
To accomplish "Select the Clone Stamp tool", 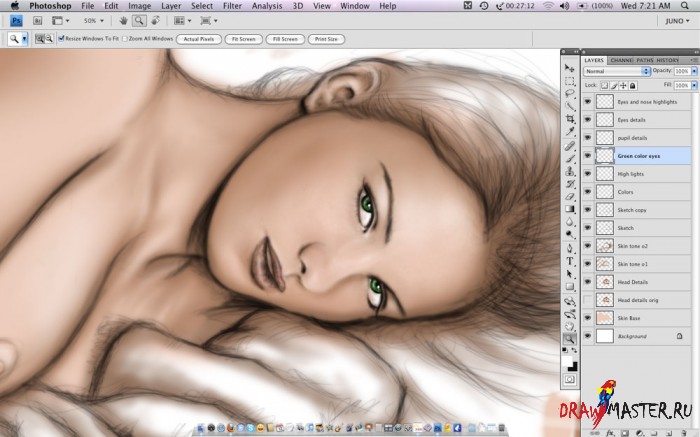I will pos(570,171).
